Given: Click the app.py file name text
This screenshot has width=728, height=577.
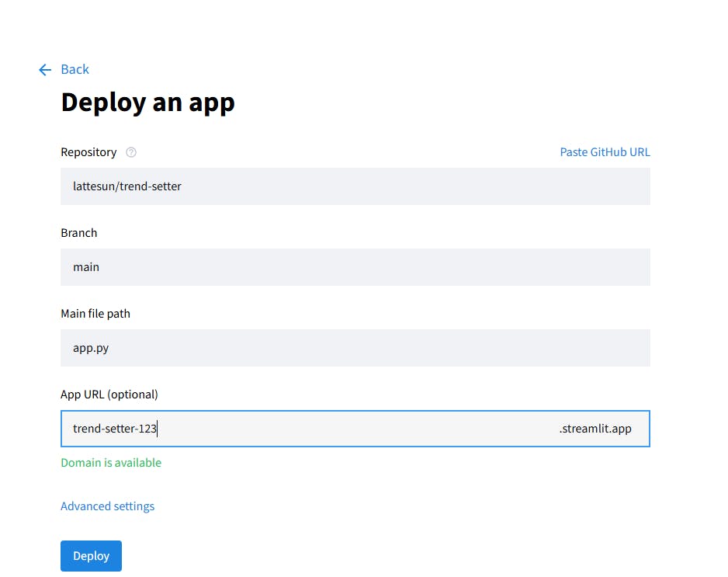Looking at the screenshot, I should coord(91,348).
